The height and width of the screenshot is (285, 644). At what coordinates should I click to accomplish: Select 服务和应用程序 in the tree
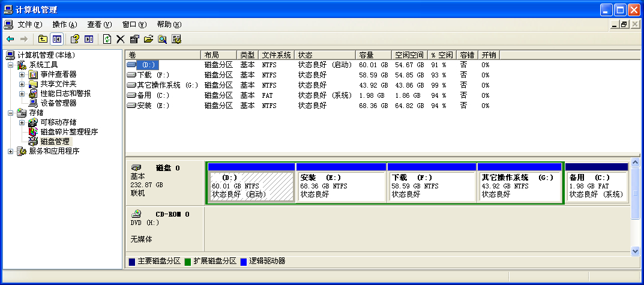54,151
